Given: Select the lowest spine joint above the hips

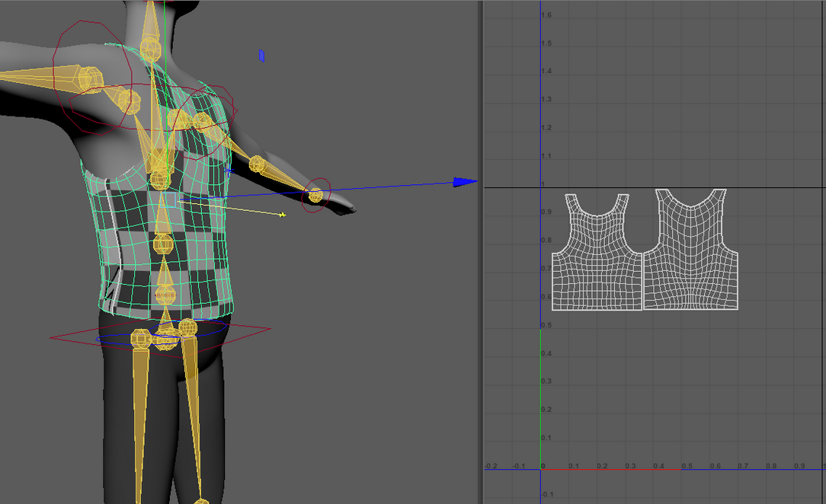Looking at the screenshot, I should tap(165, 293).
